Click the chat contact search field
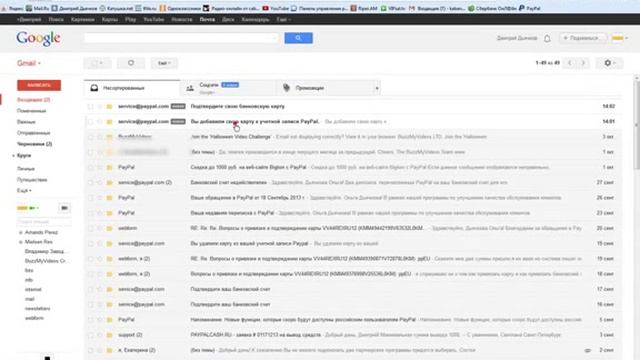Viewport: 640px width, 360px height. [x=44, y=222]
